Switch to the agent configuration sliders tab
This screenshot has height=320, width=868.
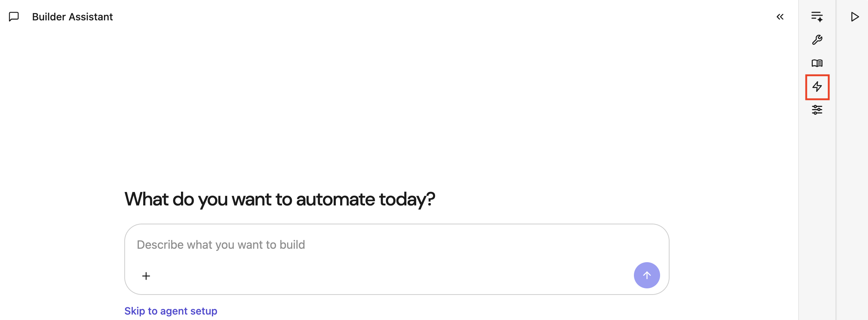[x=817, y=110]
